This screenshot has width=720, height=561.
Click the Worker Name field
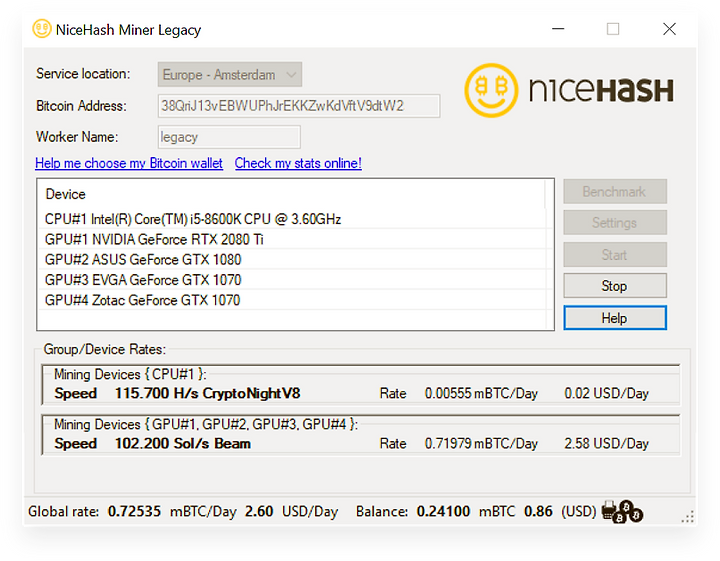229,137
